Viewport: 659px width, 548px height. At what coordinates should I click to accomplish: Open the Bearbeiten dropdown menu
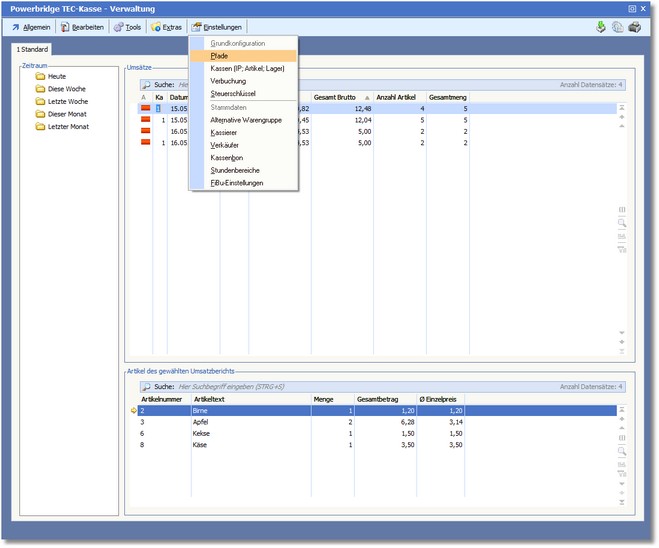click(83, 27)
